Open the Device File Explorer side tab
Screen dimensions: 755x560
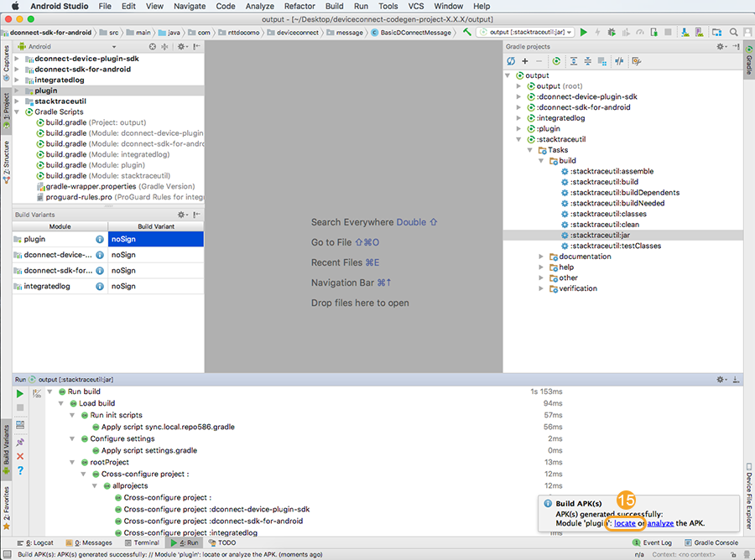click(x=749, y=497)
